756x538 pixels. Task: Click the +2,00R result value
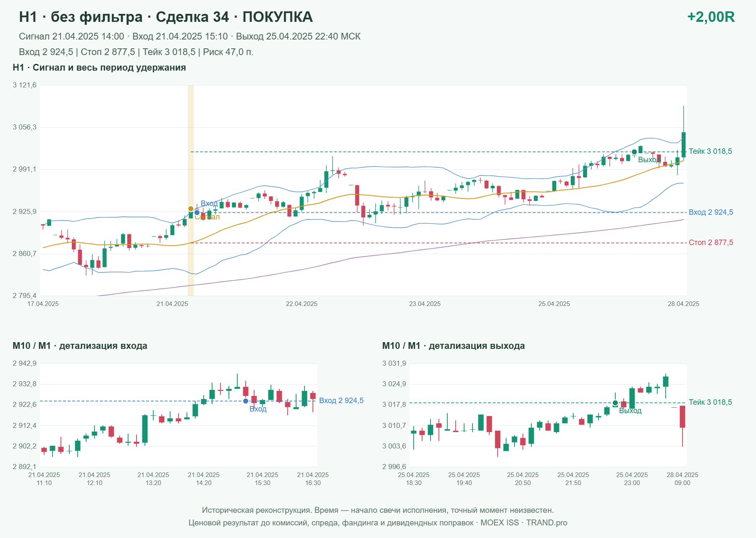pyautogui.click(x=711, y=17)
